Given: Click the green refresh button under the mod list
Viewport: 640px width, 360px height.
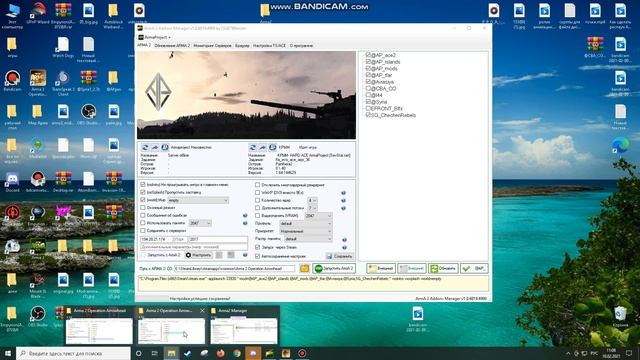Looking at the screenshot, I should (443, 269).
